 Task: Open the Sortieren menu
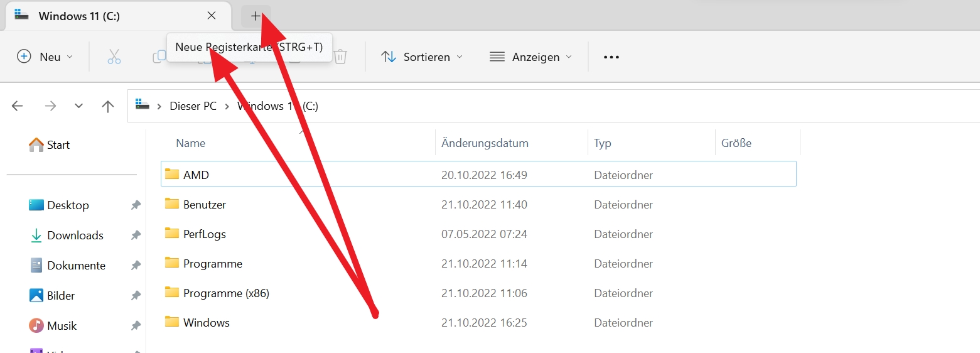(x=422, y=57)
